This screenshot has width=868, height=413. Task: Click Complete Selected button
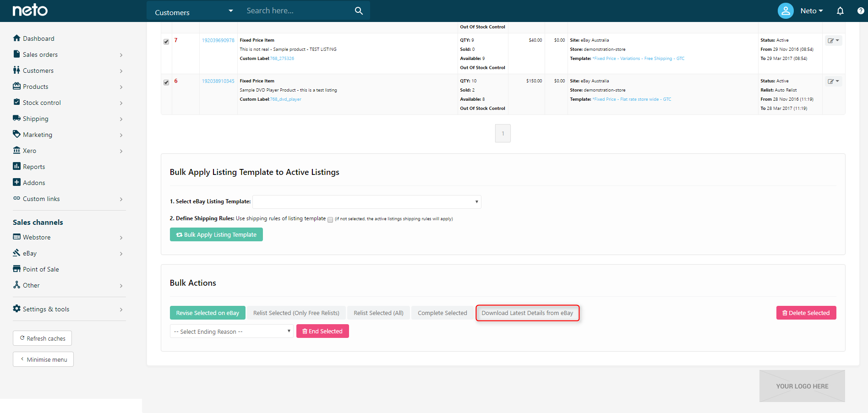[442, 313]
